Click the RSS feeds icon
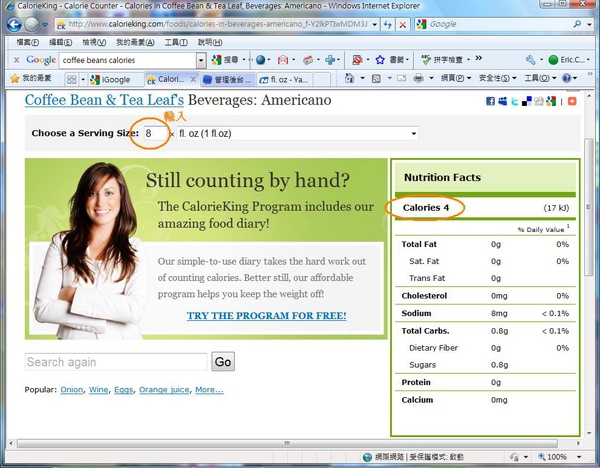The height and width of the screenshot is (468, 600). coord(377,78)
